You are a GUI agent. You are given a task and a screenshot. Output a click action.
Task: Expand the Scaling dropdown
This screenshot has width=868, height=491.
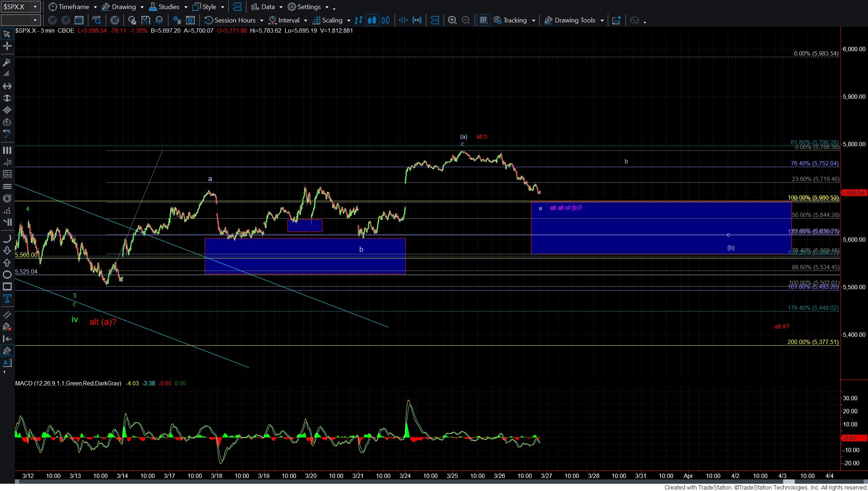click(x=349, y=21)
